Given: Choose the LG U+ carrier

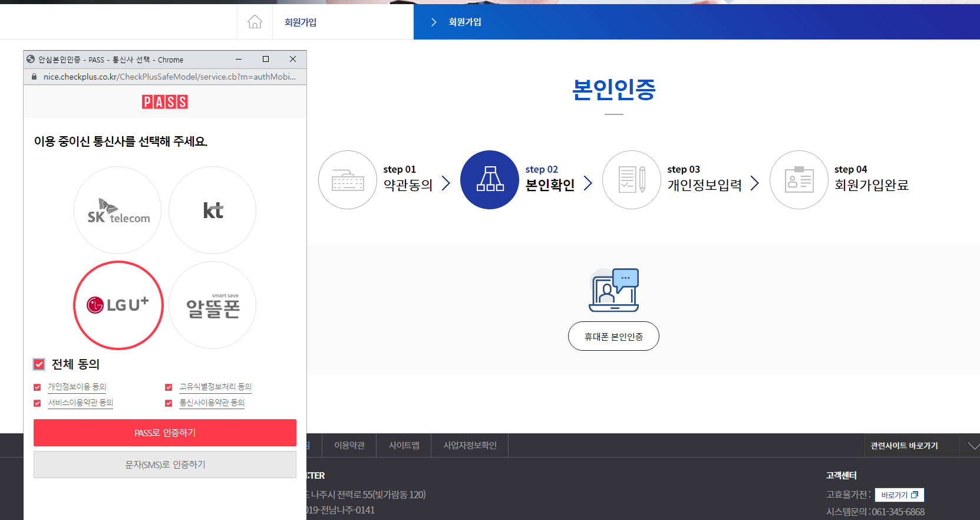Looking at the screenshot, I should click(x=118, y=305).
